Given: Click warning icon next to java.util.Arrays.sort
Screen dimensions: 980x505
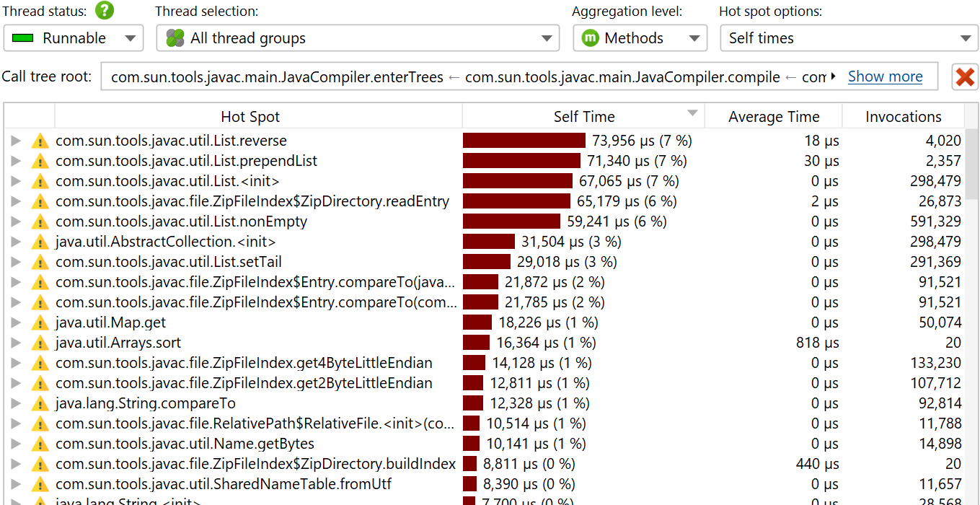Looking at the screenshot, I should (40, 343).
